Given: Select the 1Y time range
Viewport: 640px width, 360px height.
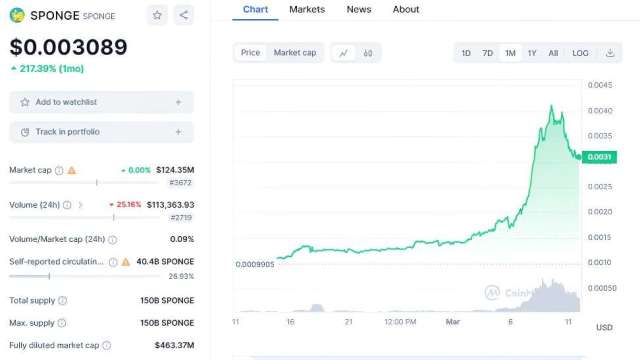Looking at the screenshot, I should [x=531, y=53].
